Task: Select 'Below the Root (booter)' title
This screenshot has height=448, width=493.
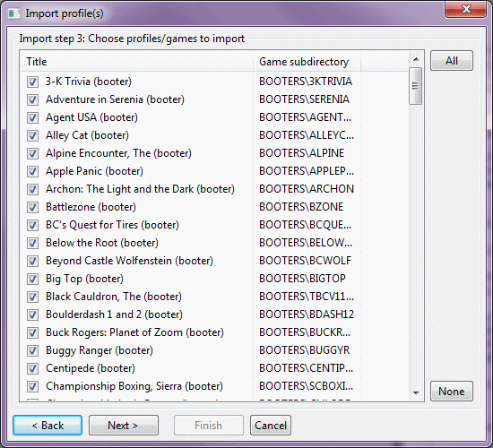Action: pyautogui.click(x=102, y=243)
